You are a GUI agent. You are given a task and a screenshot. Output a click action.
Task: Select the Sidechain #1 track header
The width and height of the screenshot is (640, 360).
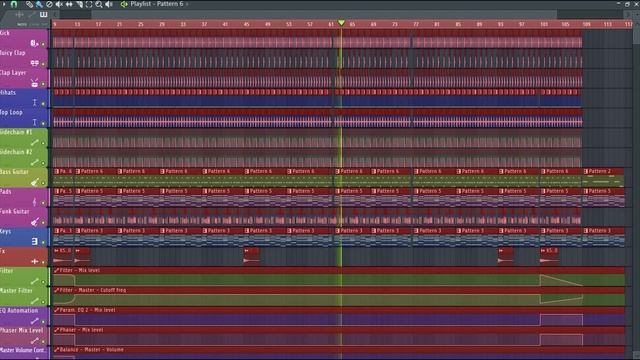coord(24,138)
